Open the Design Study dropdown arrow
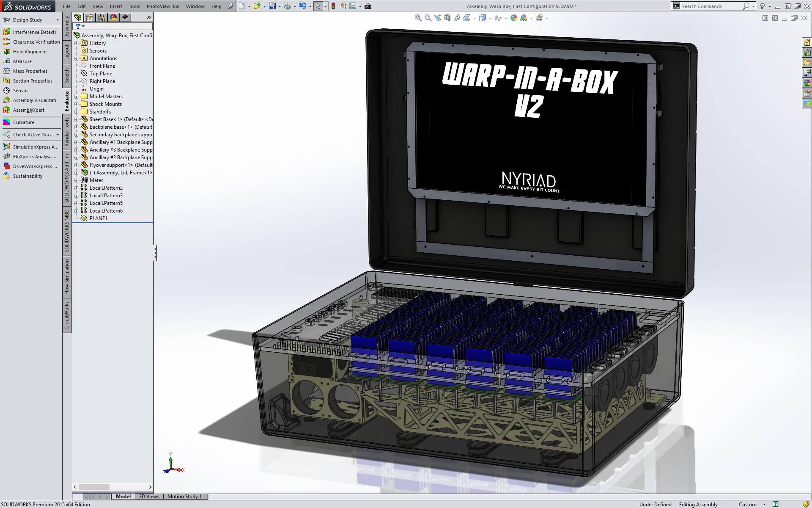This screenshot has width=812, height=508. (x=58, y=20)
